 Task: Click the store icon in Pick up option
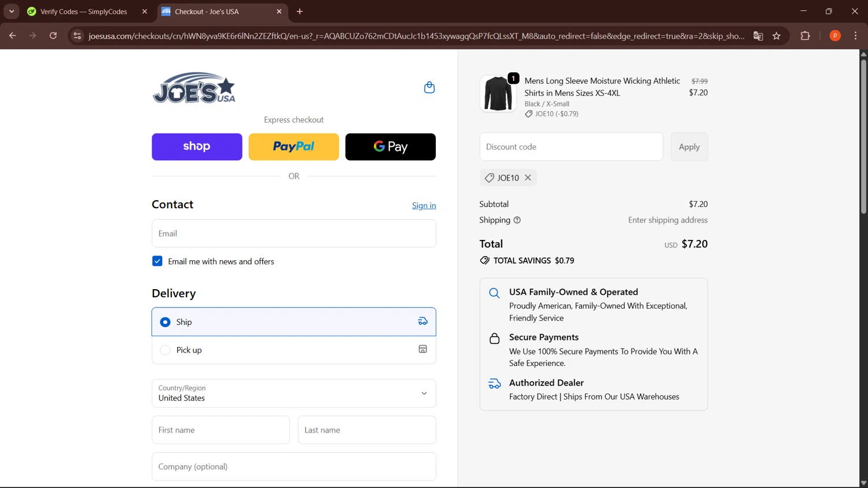tap(423, 349)
